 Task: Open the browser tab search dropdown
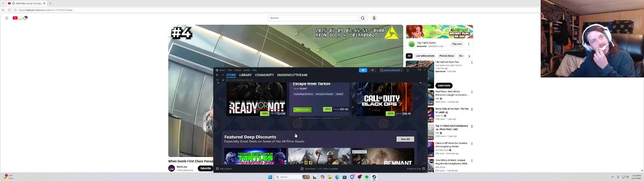pos(3,3)
